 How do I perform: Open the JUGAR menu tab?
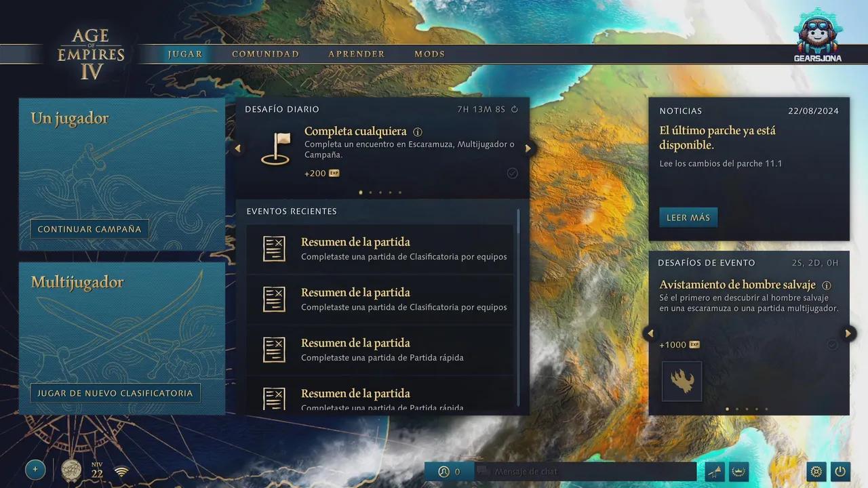tap(185, 54)
